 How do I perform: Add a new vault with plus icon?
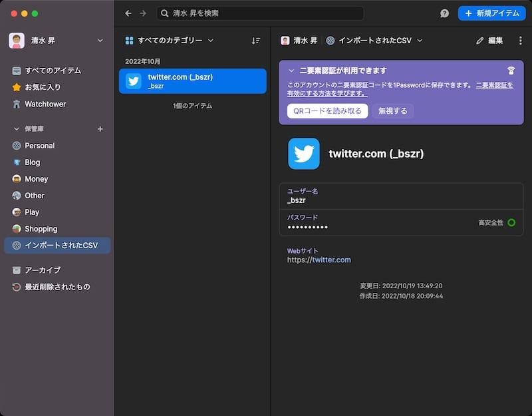100,129
